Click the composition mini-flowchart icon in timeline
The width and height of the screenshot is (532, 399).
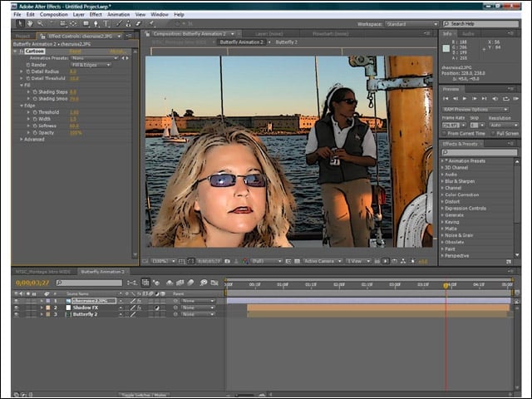pos(132,283)
